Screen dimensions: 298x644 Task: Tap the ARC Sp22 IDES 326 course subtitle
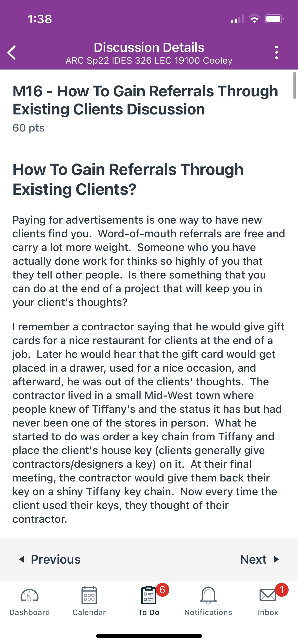tap(149, 61)
